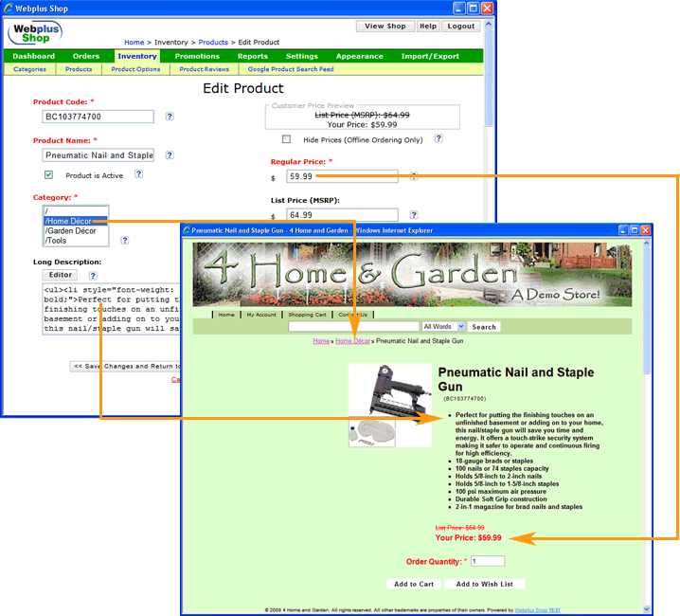Click Home nav link in store window

point(226,315)
